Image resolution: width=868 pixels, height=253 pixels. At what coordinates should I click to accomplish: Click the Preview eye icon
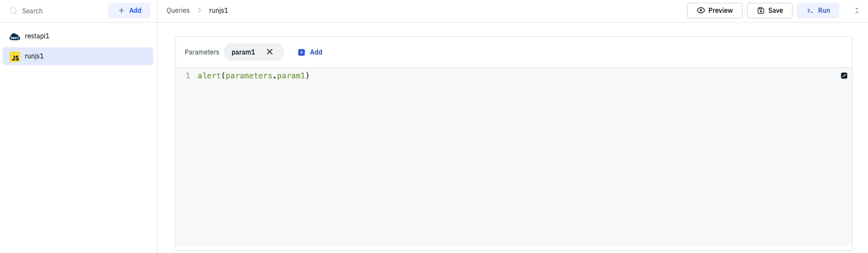point(701,11)
